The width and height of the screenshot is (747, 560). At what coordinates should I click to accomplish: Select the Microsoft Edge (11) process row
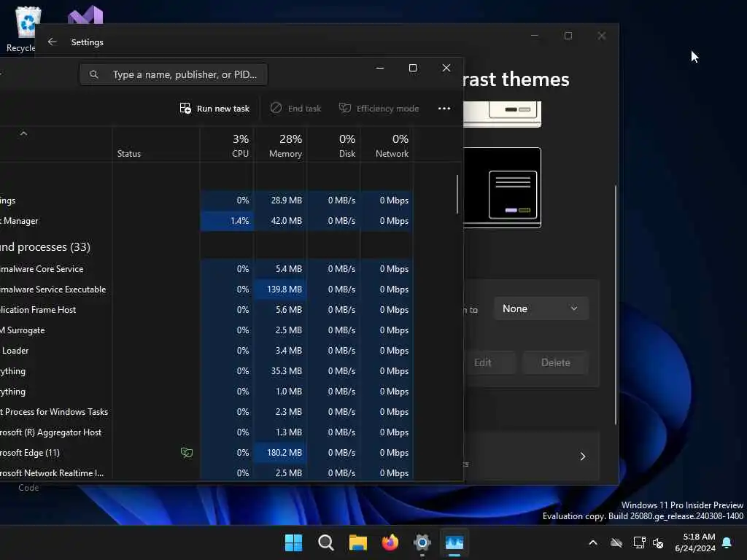(206, 453)
